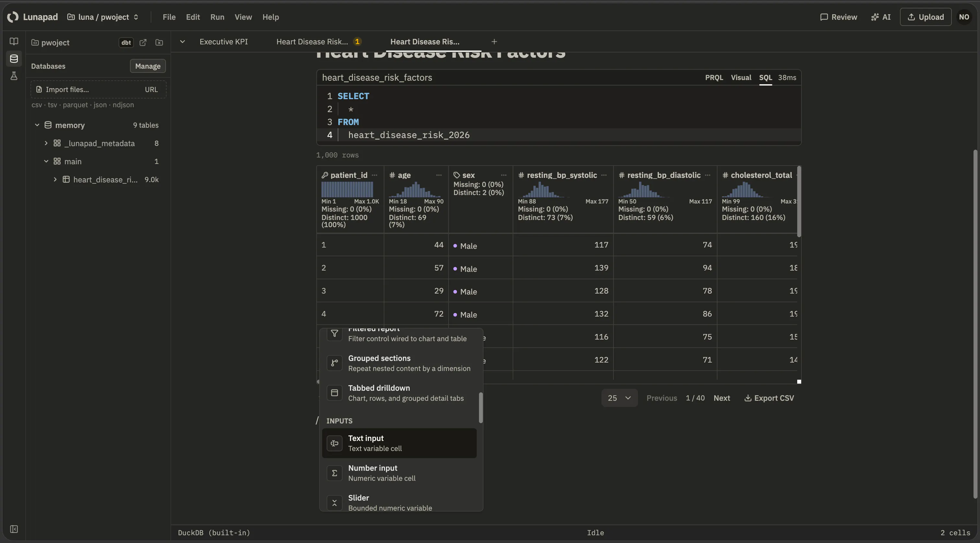The width and height of the screenshot is (980, 543).
Task: Open sex column options ellipsis
Action: (504, 175)
